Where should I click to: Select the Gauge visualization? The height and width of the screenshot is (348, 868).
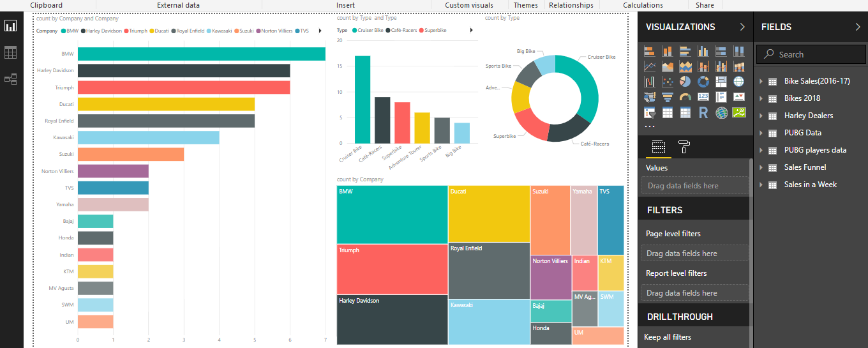tap(685, 97)
